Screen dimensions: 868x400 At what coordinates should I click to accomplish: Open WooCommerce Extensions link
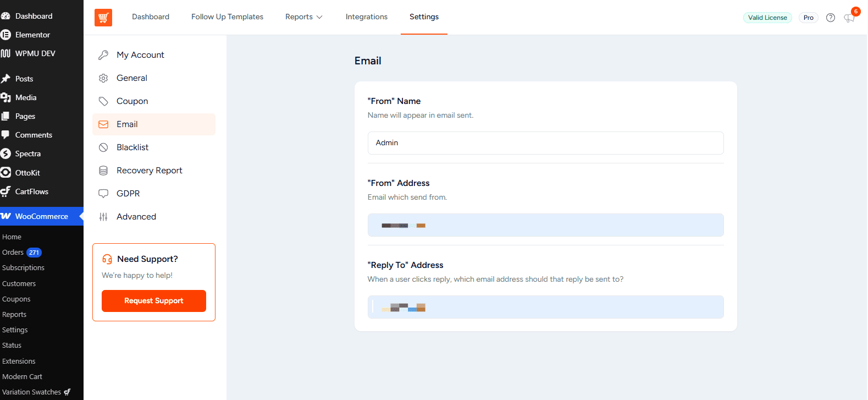19,361
